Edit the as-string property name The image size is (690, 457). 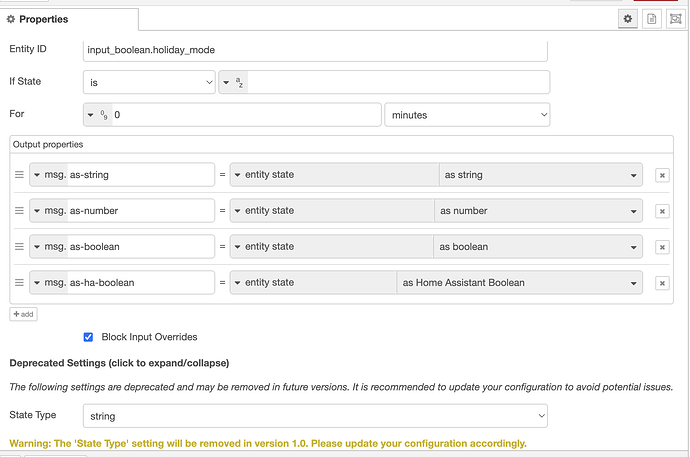(x=141, y=175)
